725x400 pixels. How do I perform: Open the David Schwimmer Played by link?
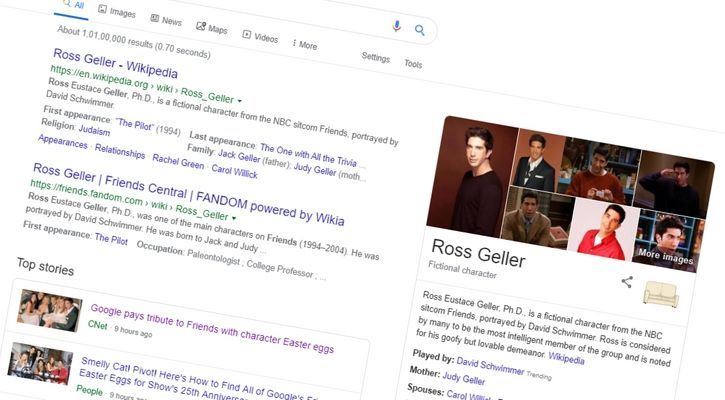coord(490,366)
